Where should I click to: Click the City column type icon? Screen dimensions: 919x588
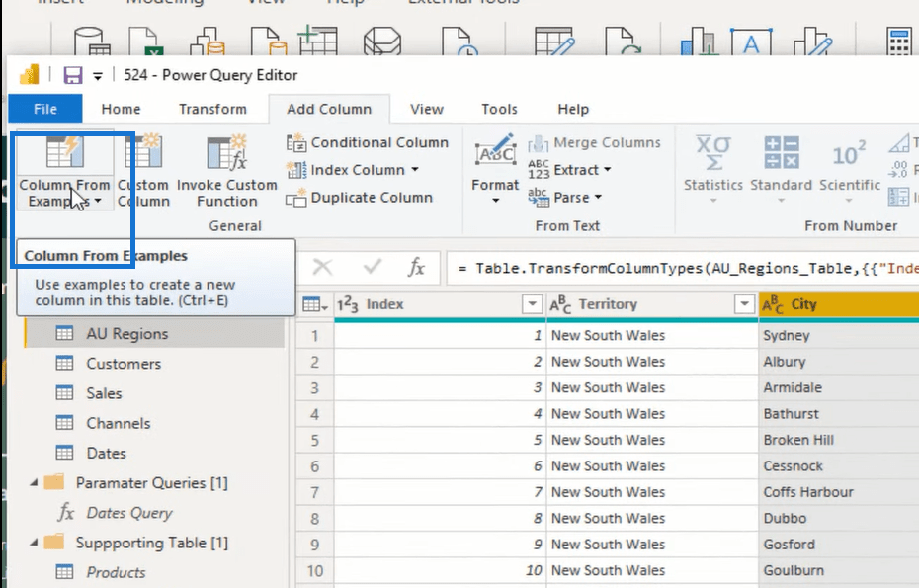pyautogui.click(x=773, y=304)
